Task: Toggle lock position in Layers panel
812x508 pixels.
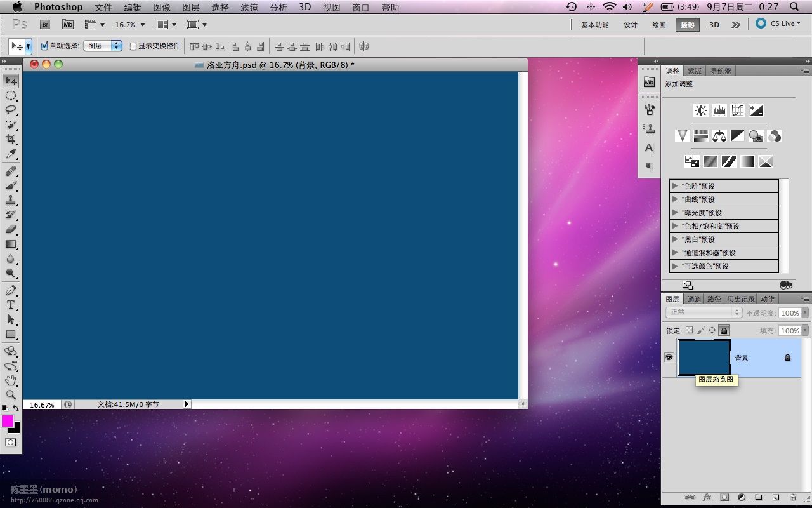Action: pyautogui.click(x=712, y=330)
